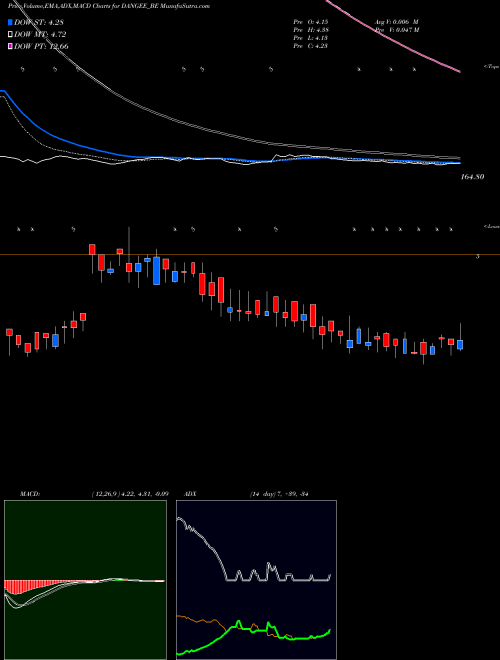The height and width of the screenshot is (660, 500).
Task: Select the 'Pre O: 4.15' open value
Action: click(311, 21)
